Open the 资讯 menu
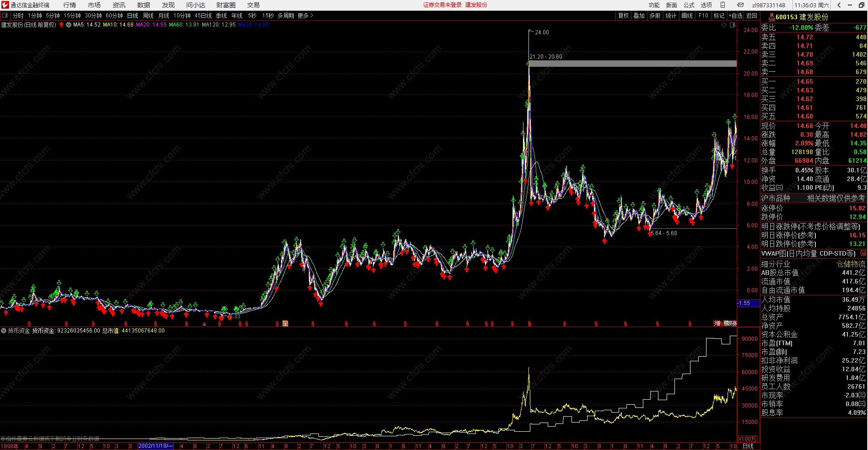Viewport: 868px width, 450px height. (119, 5)
